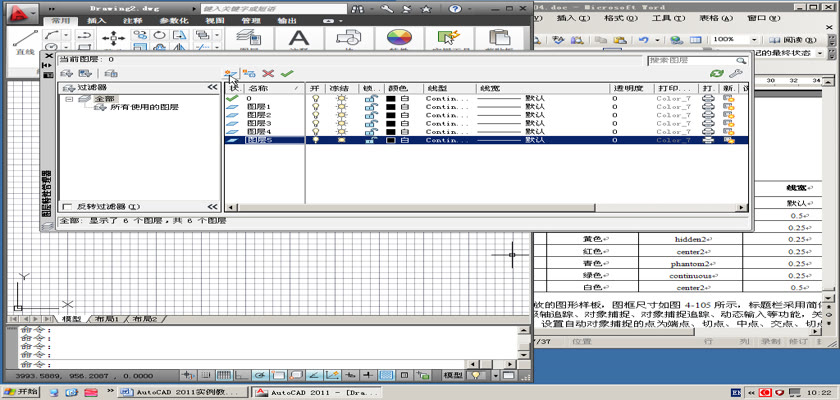Switch to the 注释 ribbon tab
This screenshot has width=840, height=400.
pyautogui.click(x=132, y=21)
